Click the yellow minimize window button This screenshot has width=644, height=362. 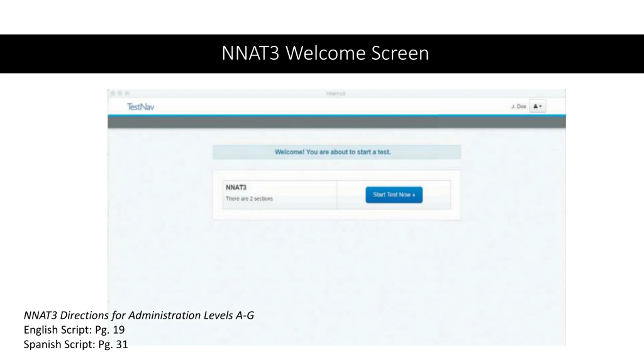point(120,94)
